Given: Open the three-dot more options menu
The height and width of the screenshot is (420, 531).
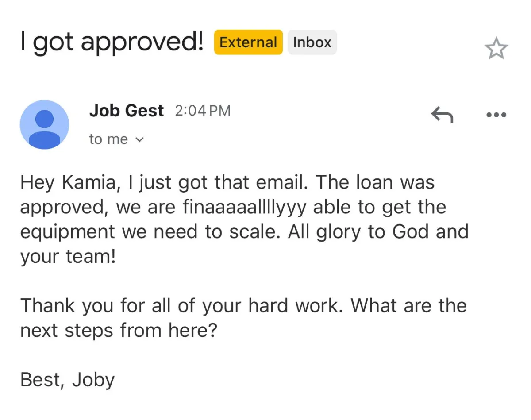Looking at the screenshot, I should 496,115.
